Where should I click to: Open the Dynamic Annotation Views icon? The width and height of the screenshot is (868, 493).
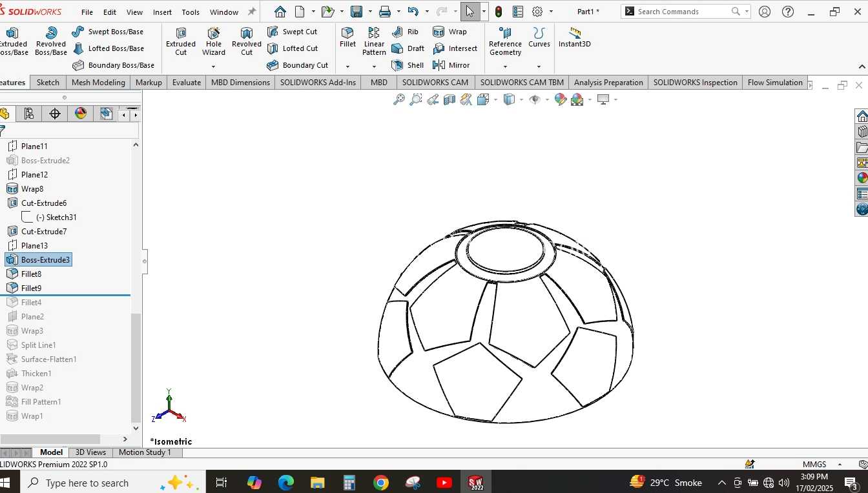[x=466, y=99]
